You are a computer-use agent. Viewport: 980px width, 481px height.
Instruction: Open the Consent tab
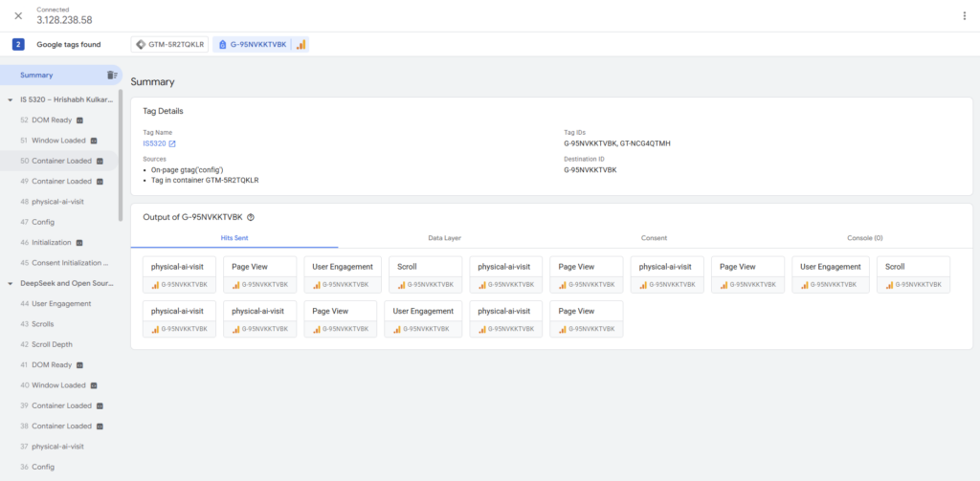[654, 237]
